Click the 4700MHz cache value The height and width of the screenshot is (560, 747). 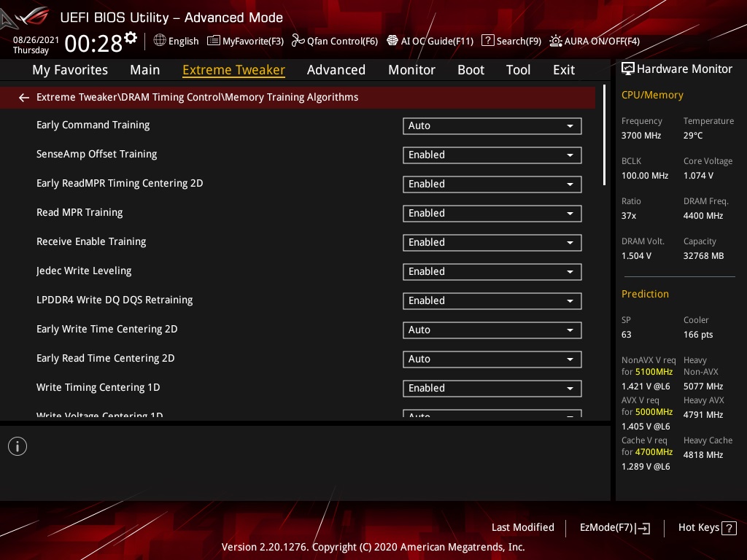(654, 452)
